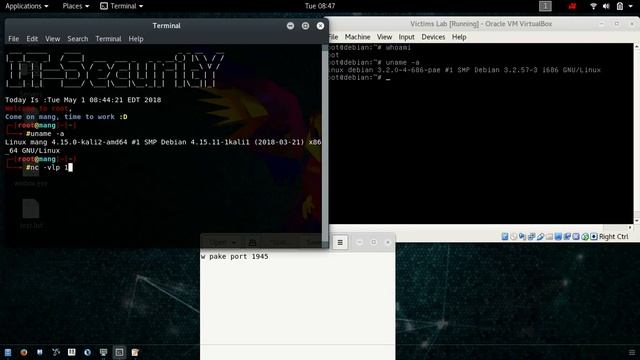Open the book-shaped launcher in dock
640x360 pixels.
tap(71, 352)
